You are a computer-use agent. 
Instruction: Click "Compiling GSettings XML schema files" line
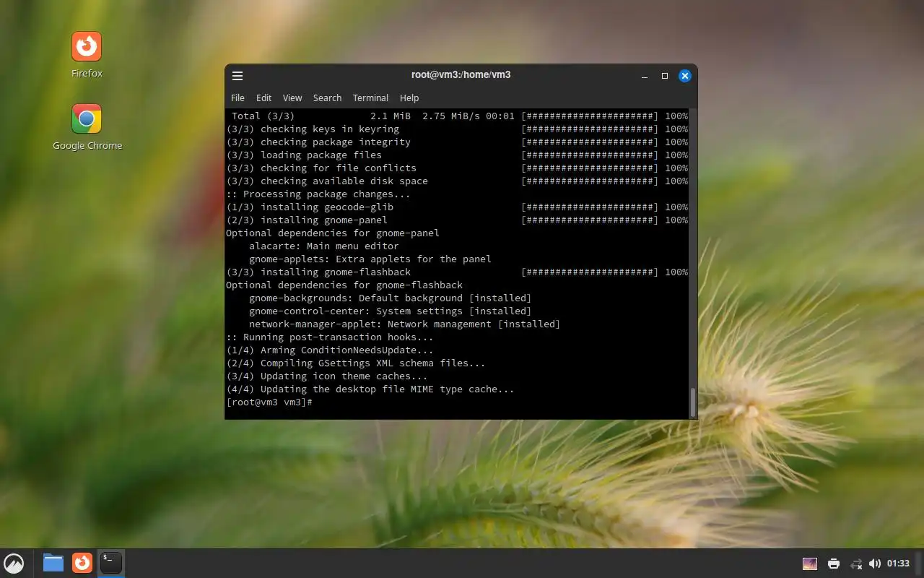click(356, 363)
